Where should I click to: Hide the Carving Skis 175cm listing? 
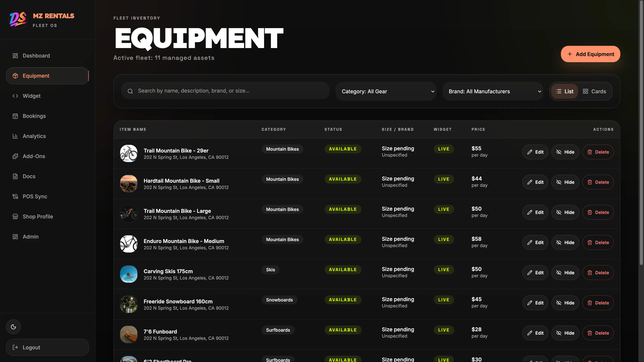(565, 273)
